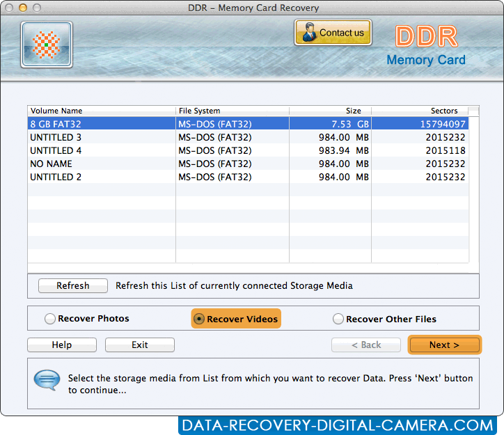Click the zoom window button in title bar
This screenshot has width=504, height=435.
[37, 8]
